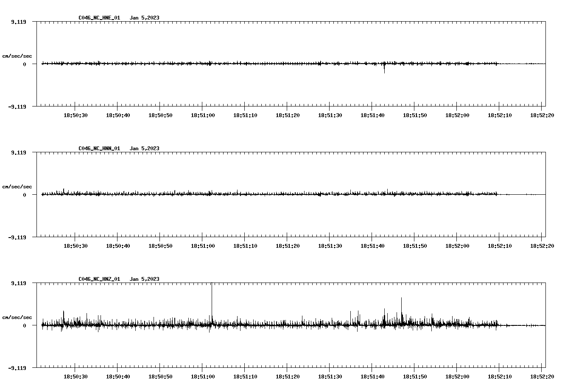Click the 18:51:40 time label under HNE plot
This screenshot has width=576, height=392.
372,115
